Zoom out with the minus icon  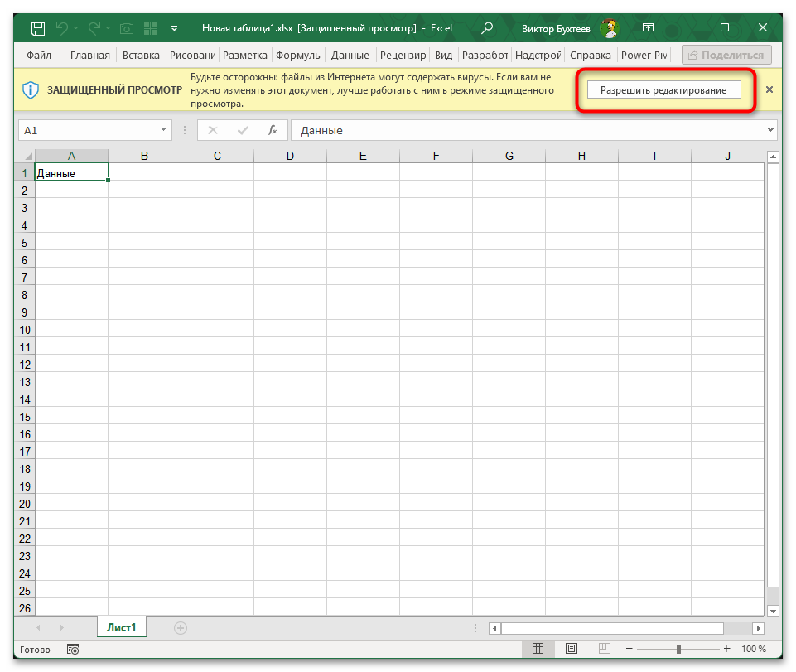[630, 649]
